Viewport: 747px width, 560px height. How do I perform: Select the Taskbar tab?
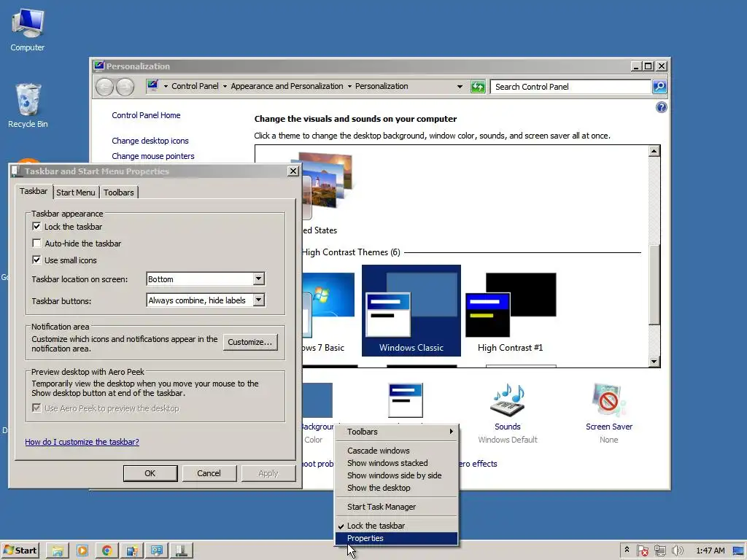point(34,191)
